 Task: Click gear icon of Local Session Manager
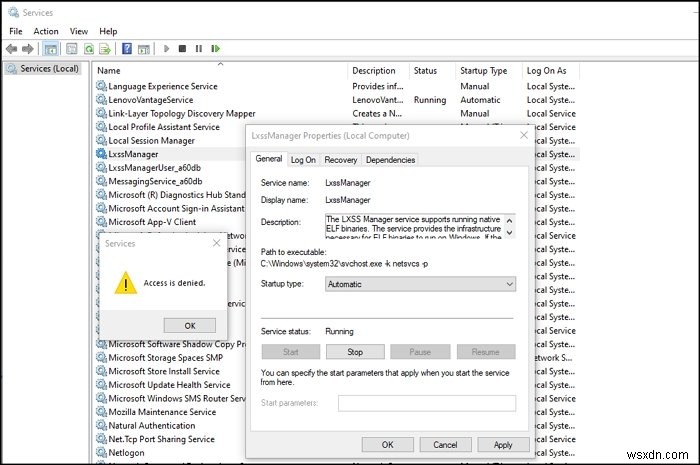101,141
